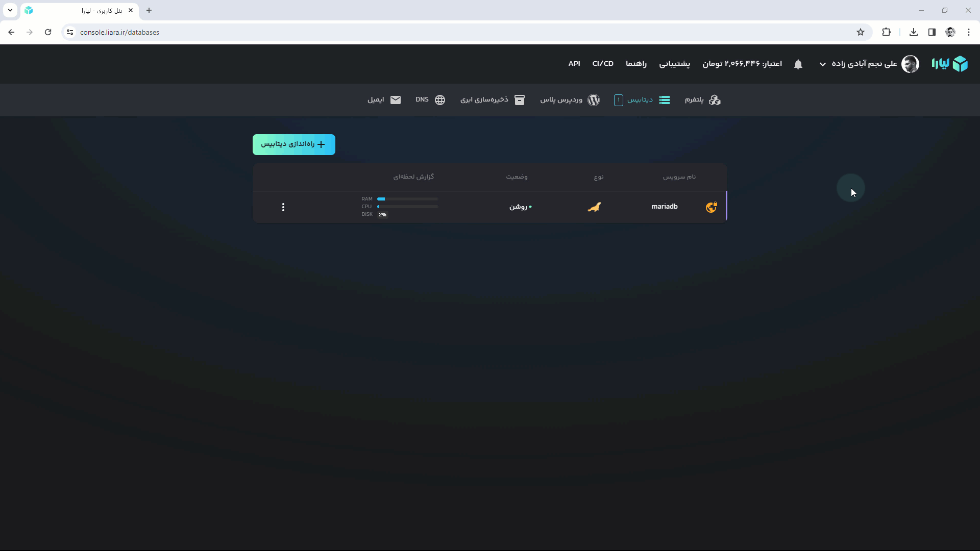The width and height of the screenshot is (980, 551).
Task: Open the mariadb service name link
Action: coord(664,207)
